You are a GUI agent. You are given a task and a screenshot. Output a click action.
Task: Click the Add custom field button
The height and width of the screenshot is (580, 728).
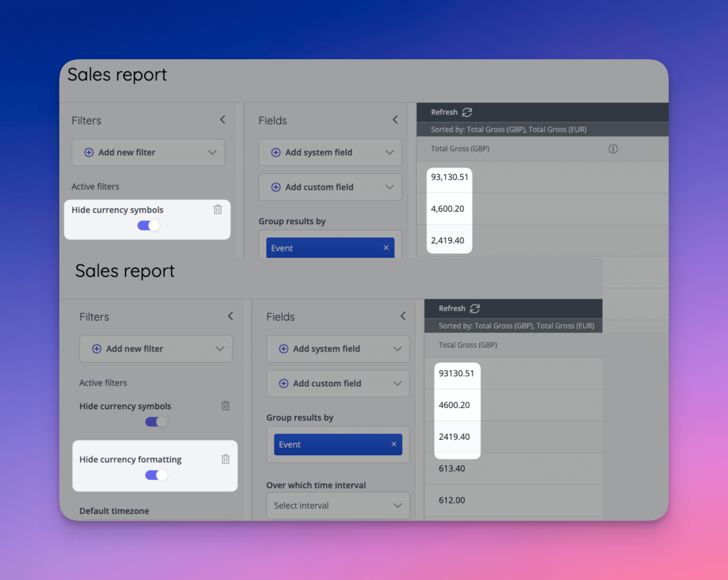tap(330, 187)
